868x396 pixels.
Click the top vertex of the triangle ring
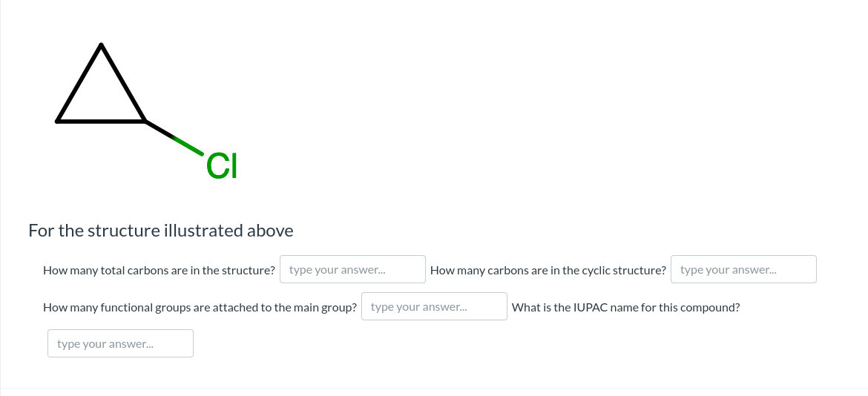point(101,45)
